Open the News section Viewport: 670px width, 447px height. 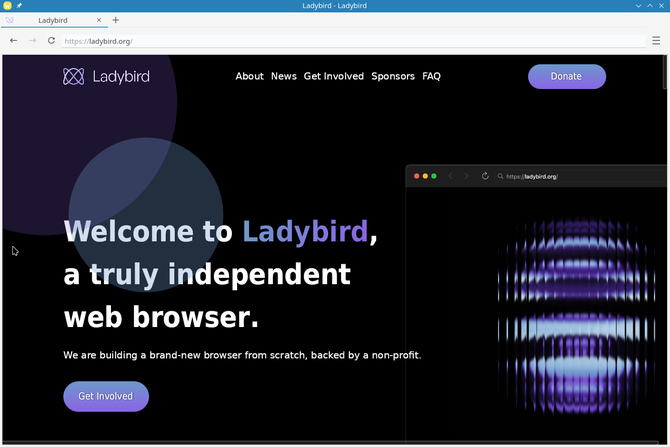coord(284,76)
